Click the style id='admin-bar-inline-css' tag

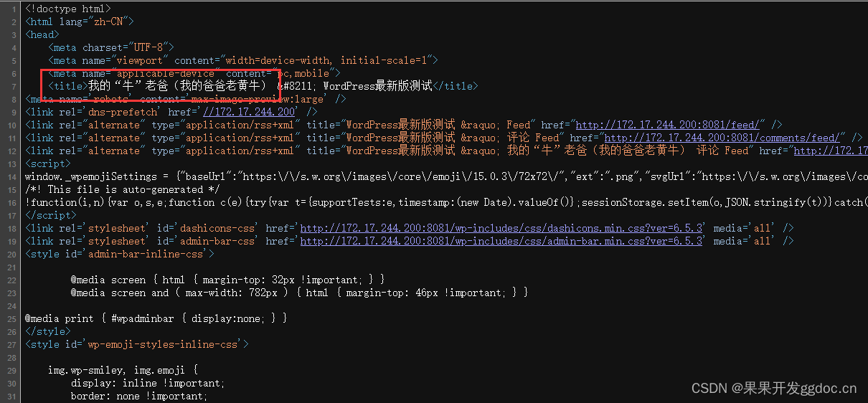point(120,254)
